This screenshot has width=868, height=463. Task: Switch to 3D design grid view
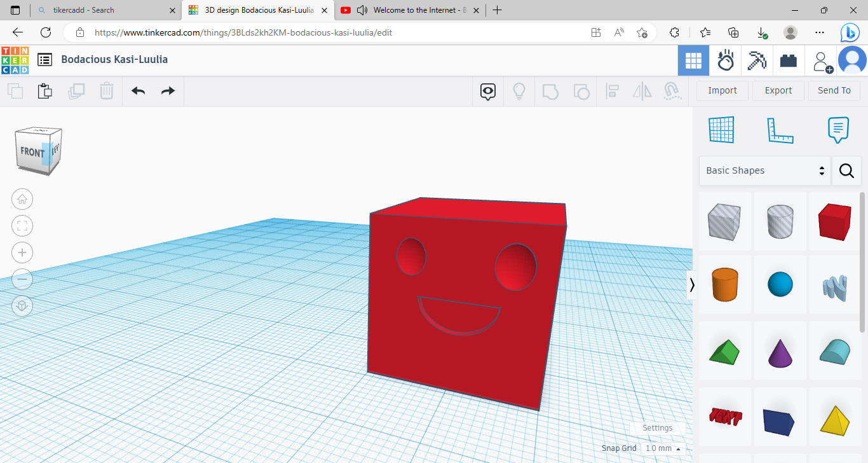[693, 60]
